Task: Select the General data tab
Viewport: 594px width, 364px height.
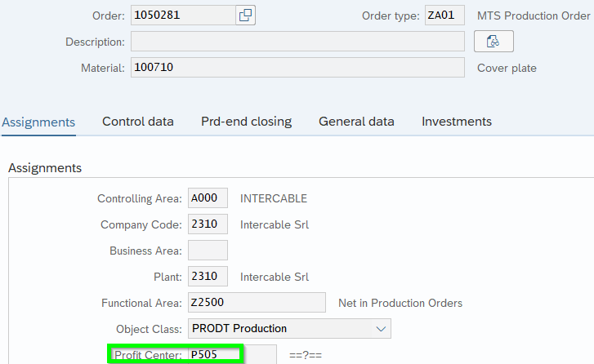Action: coord(356,122)
